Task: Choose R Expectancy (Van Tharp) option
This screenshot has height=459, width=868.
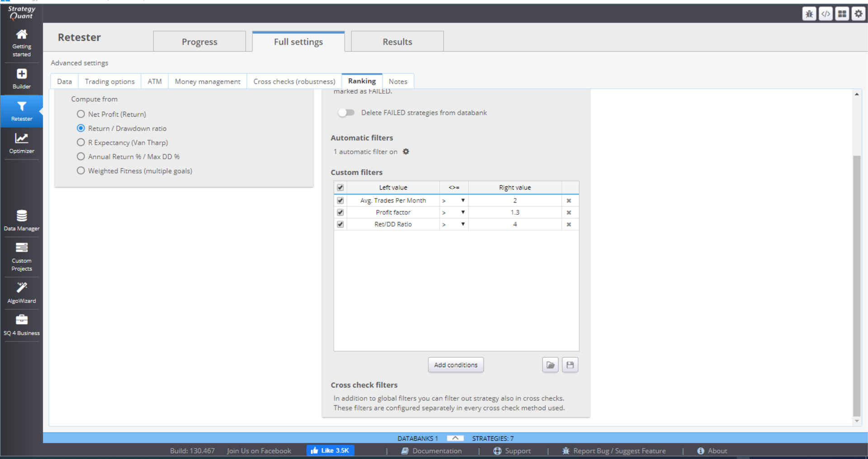Action: click(81, 142)
